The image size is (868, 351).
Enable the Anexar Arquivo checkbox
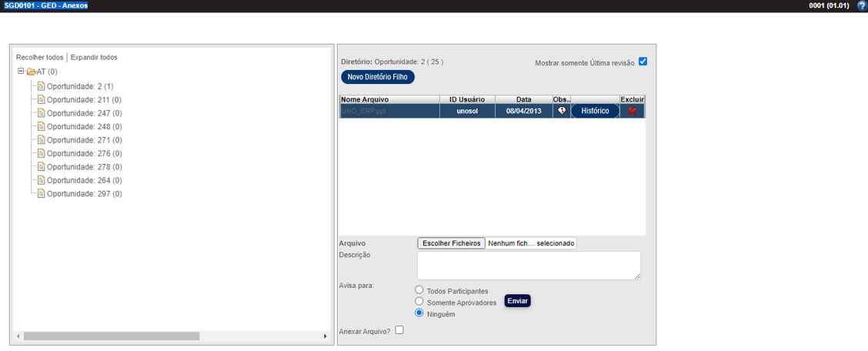399,330
